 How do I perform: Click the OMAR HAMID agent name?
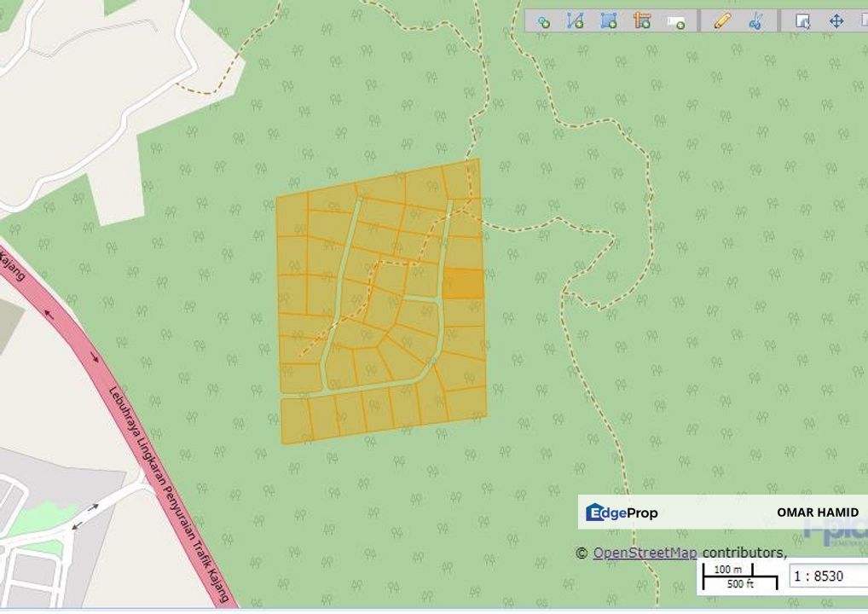point(818,513)
